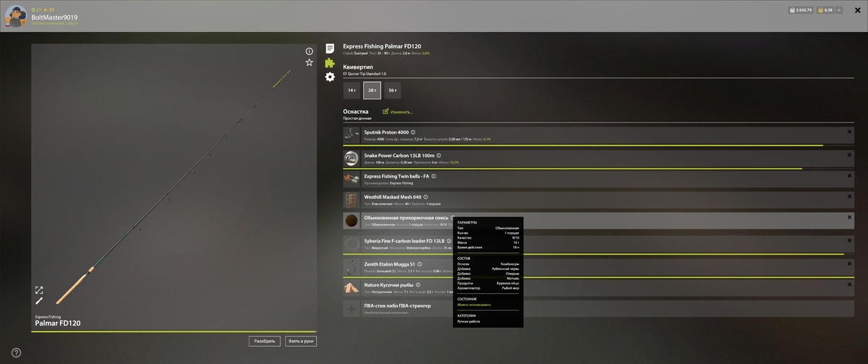Select Zenith Etalon Mugga S1 title
Screen dimensions: 868x364
click(x=389, y=265)
